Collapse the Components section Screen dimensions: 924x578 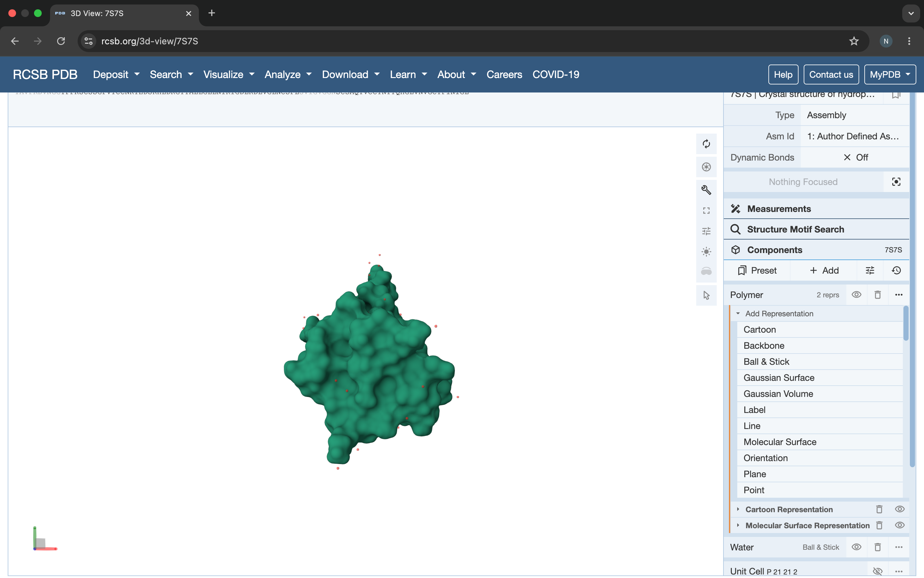tap(816, 250)
